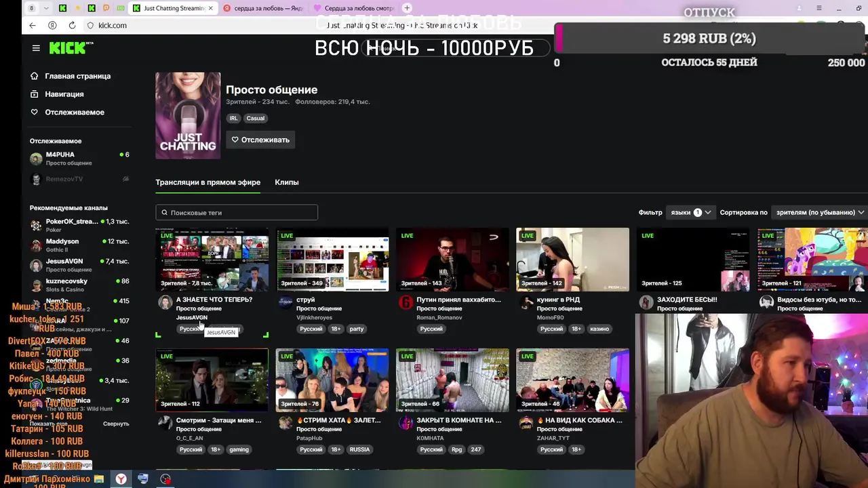Click the monitor icon in the taskbar
The width and height of the screenshot is (868, 488).
[143, 479]
